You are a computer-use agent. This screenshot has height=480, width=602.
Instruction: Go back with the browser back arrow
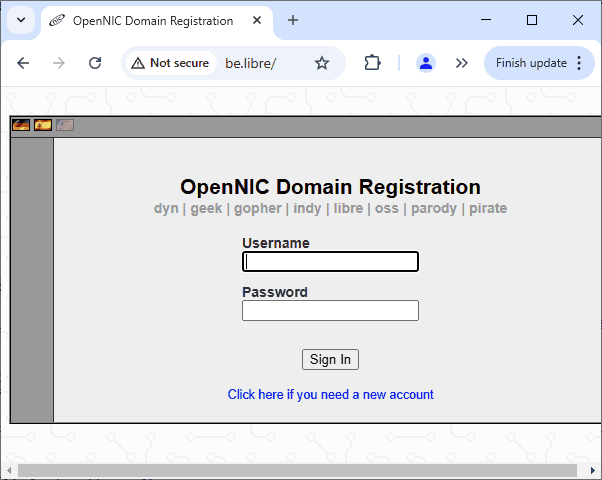23,63
